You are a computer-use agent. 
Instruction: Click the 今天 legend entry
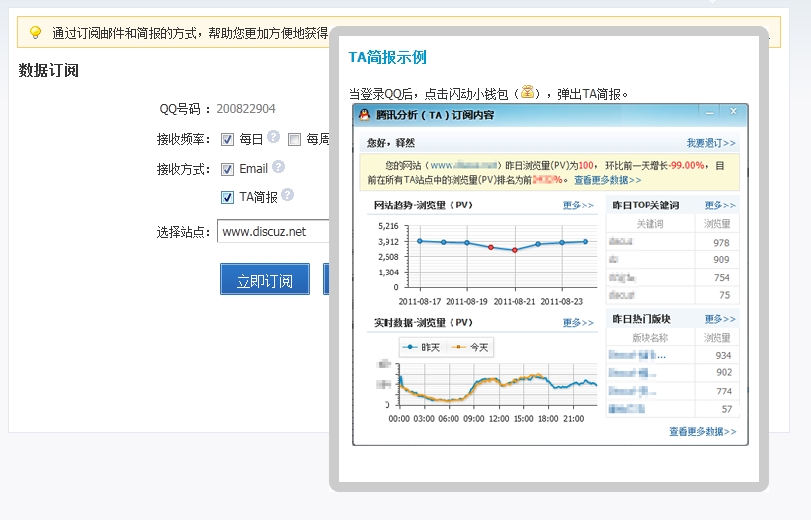(470, 347)
